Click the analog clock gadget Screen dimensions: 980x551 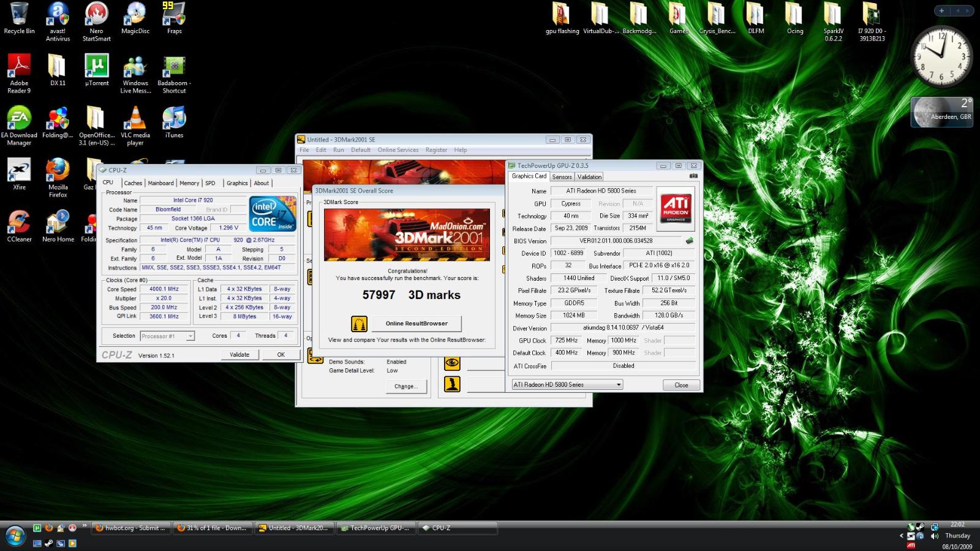[x=941, y=57]
